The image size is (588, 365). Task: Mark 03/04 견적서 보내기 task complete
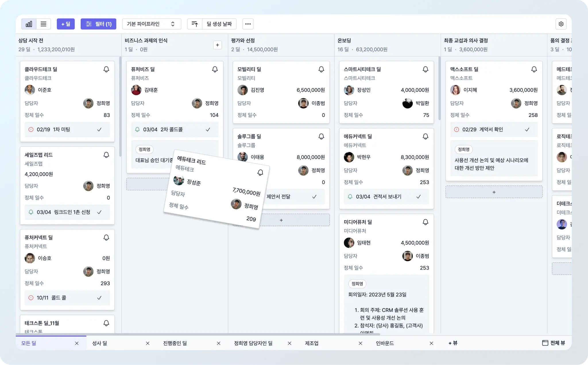(419, 197)
